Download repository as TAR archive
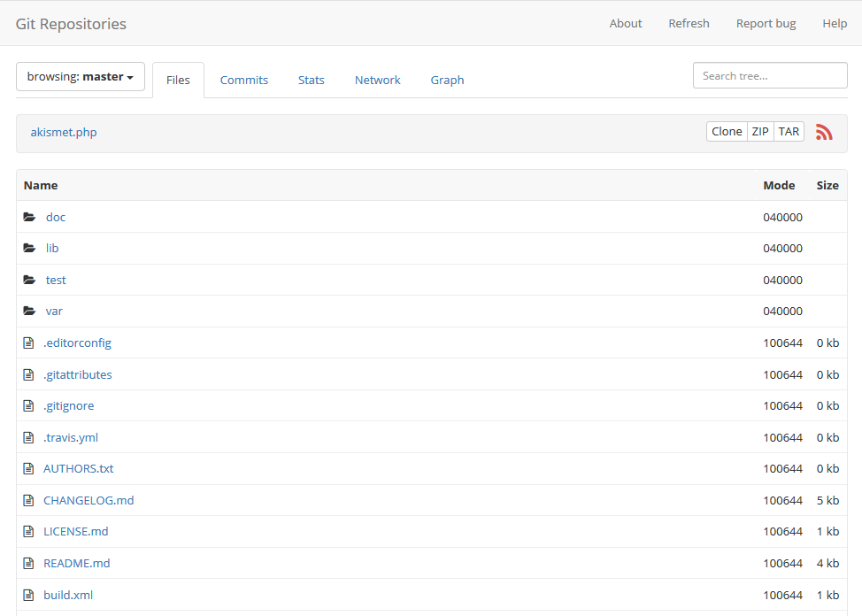The width and height of the screenshot is (862, 616). coord(788,131)
